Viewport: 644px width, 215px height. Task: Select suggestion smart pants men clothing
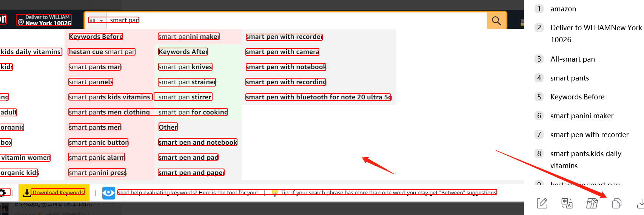(109, 112)
